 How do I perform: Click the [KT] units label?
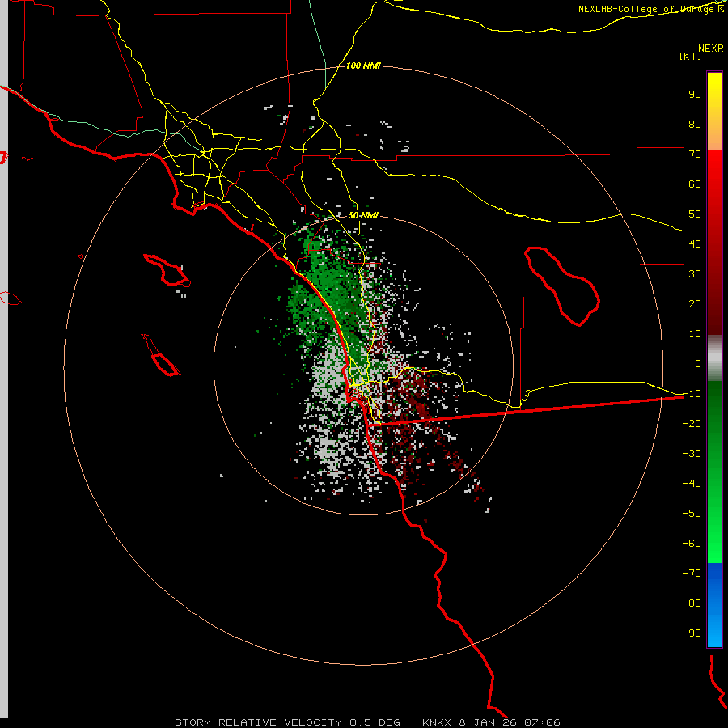pyautogui.click(x=691, y=56)
